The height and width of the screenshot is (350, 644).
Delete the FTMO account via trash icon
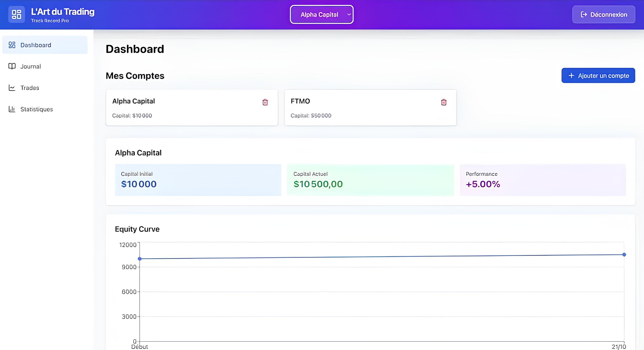(x=444, y=102)
